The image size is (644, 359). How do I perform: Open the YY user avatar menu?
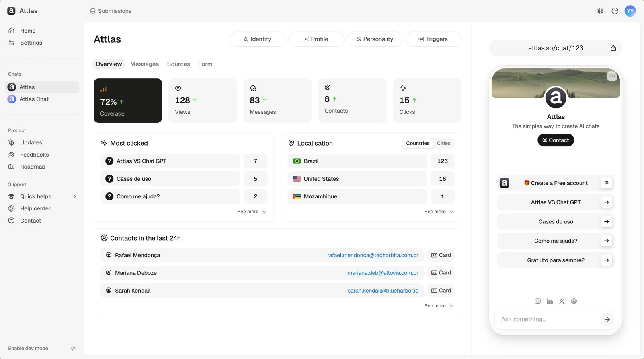point(630,11)
